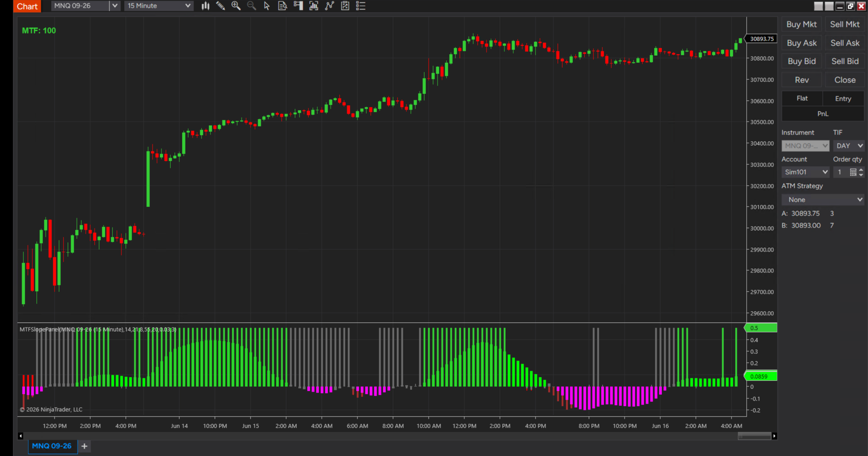Click the Sell Ask button
This screenshot has width=868, height=456.
(845, 43)
